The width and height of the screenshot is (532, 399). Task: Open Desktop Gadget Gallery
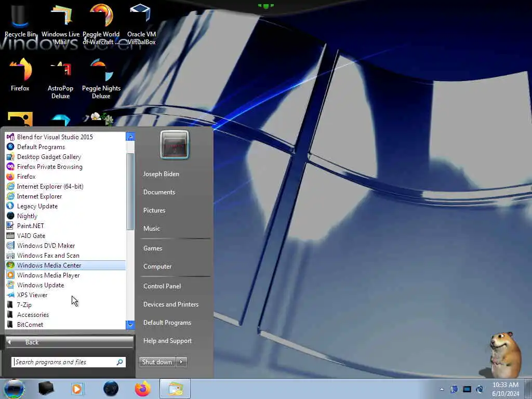[x=65, y=157]
